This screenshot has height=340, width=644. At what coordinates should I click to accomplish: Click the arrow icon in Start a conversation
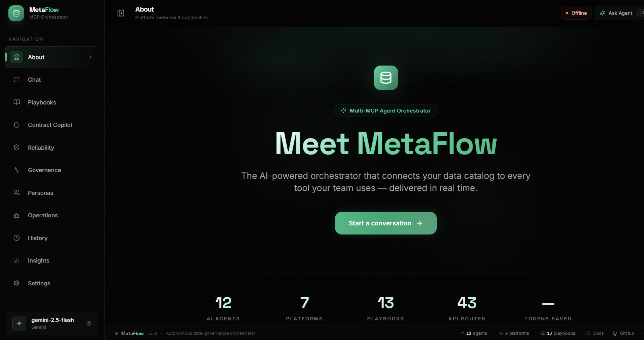pyautogui.click(x=419, y=223)
